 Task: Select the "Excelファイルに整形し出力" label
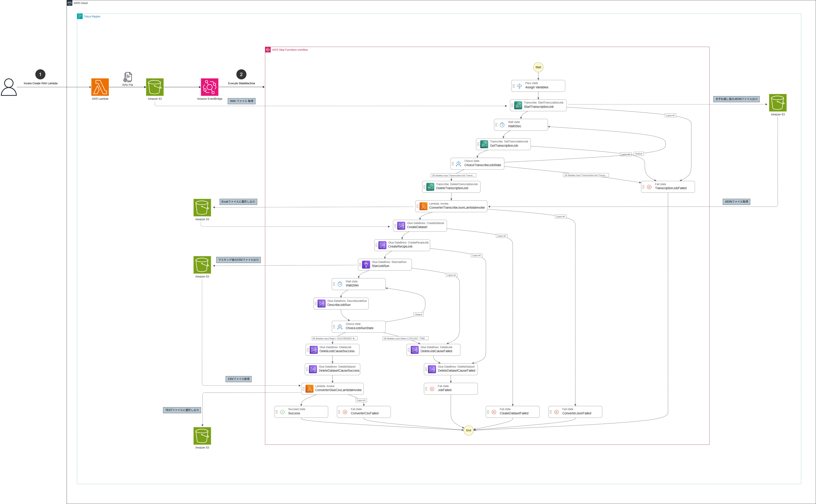238,202
